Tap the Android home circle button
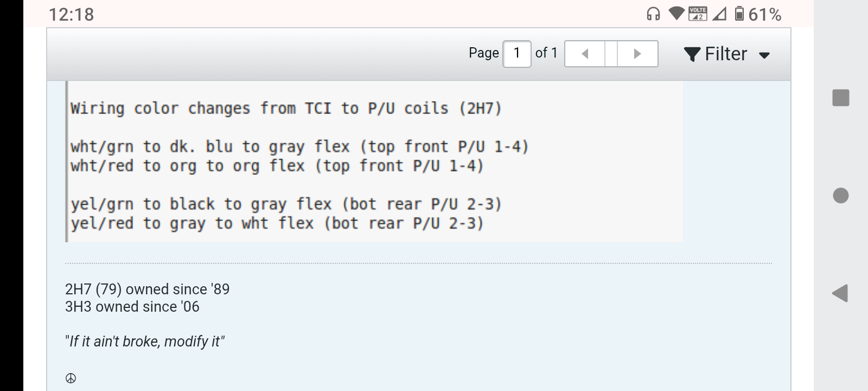This screenshot has width=868, height=391. coord(840,195)
